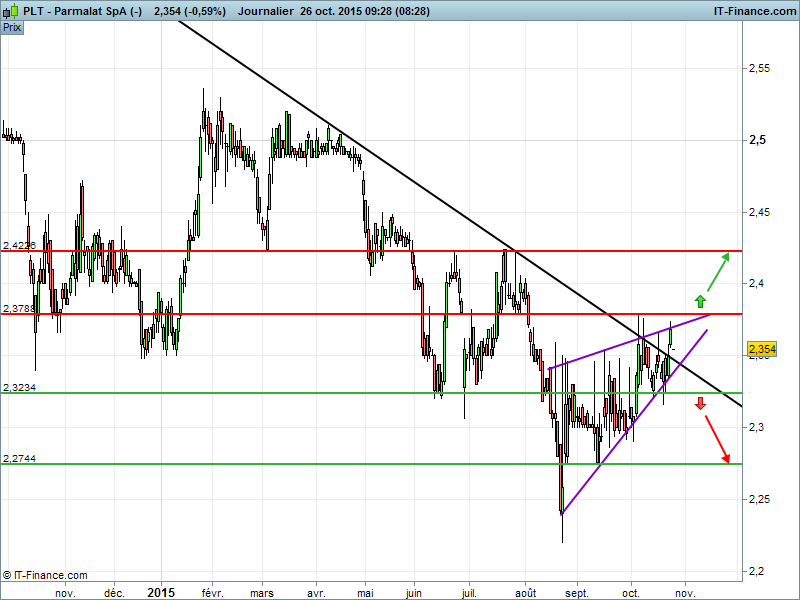Screen dimensions: 800x600
Task: Click the avr. date axis label
Action: [x=316, y=593]
